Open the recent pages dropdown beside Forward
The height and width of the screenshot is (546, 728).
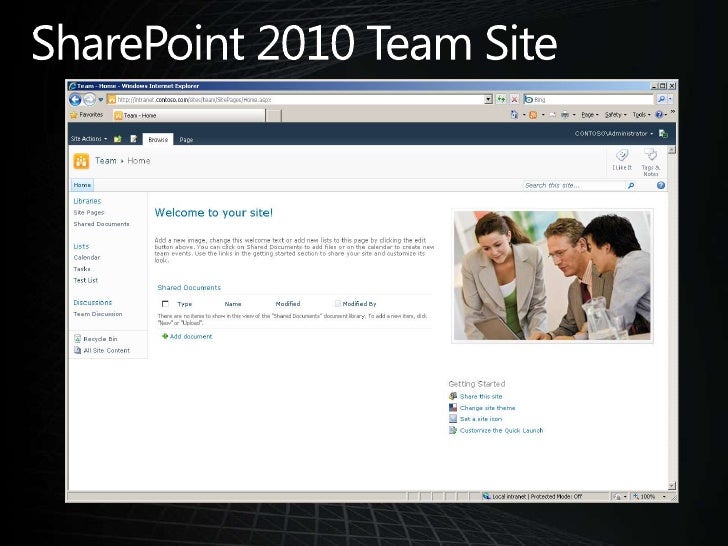point(101,100)
